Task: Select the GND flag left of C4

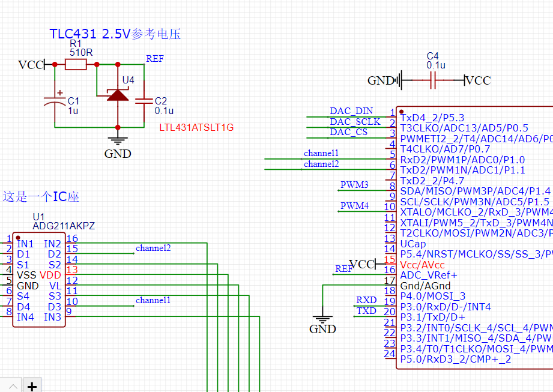Action: (x=384, y=80)
